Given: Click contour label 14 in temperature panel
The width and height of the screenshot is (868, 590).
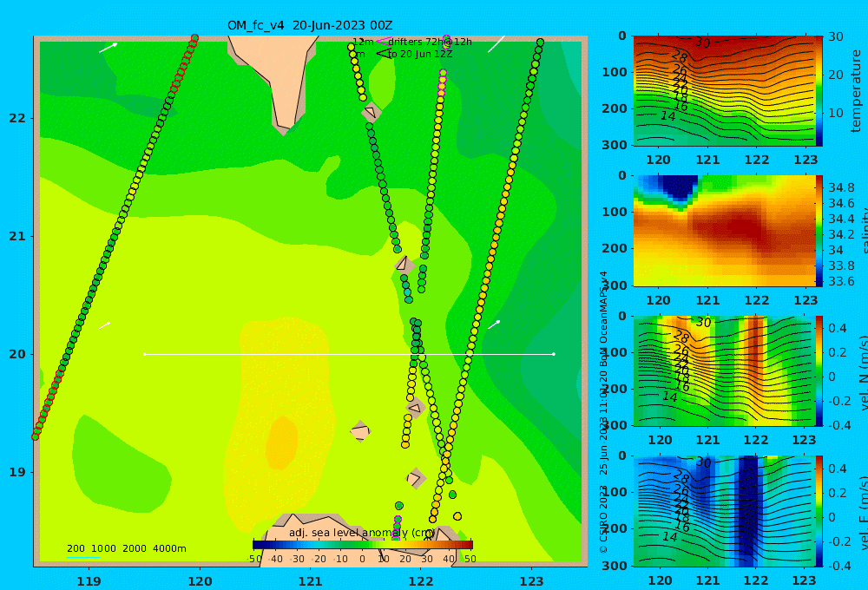Looking at the screenshot, I should tap(668, 116).
